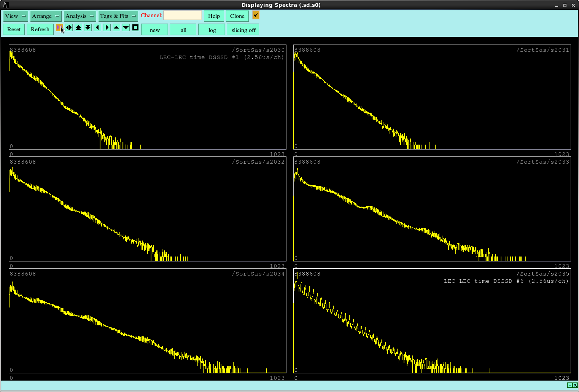The width and height of the screenshot is (579, 392).
Task: Click the Reset button
Action: [x=14, y=29]
